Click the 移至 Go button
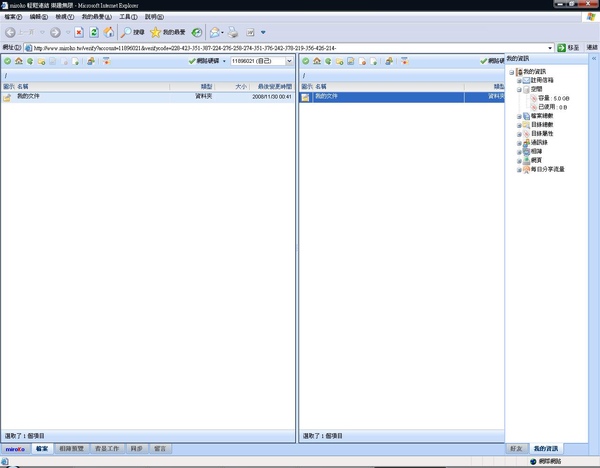Image resolution: width=600 pixels, height=468 pixels. click(x=568, y=48)
